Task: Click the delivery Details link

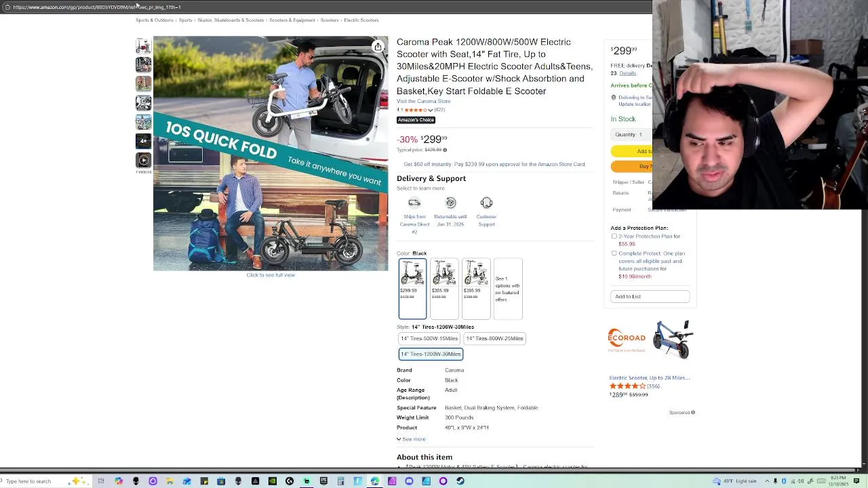Action: click(x=627, y=73)
